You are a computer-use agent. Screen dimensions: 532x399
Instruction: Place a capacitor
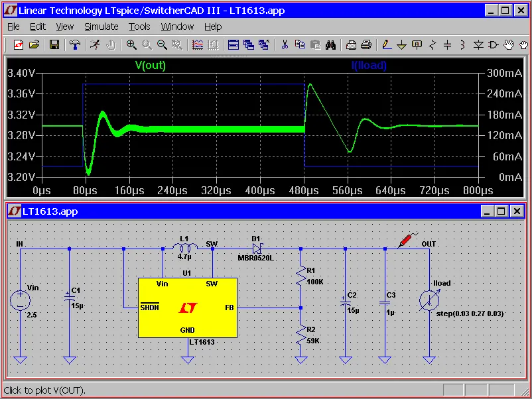[x=447, y=44]
